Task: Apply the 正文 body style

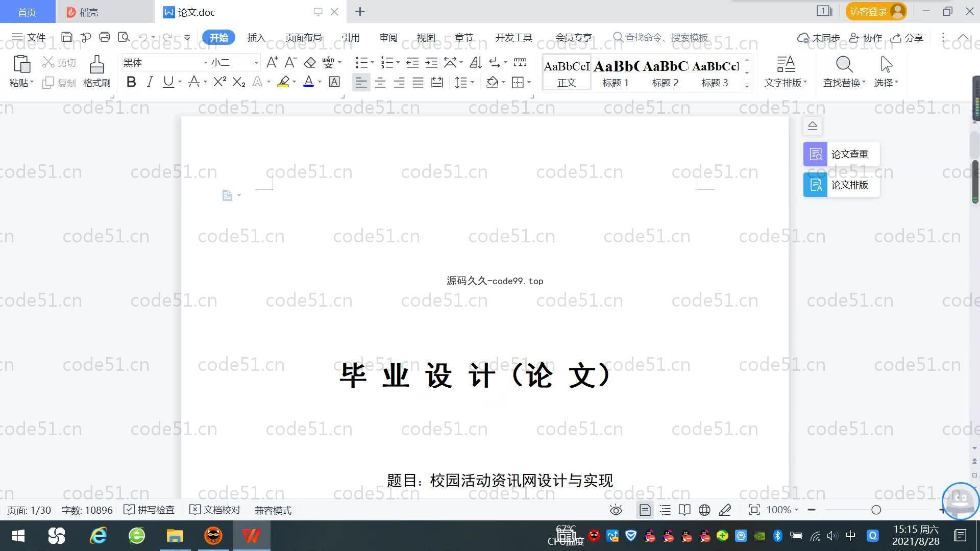Action: click(x=567, y=73)
